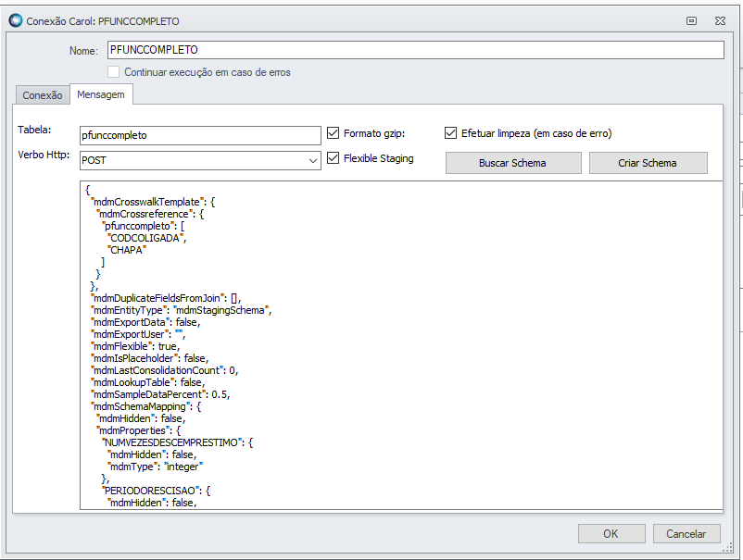Confirm with the OK button
This screenshot has width=743, height=560.
click(x=611, y=533)
